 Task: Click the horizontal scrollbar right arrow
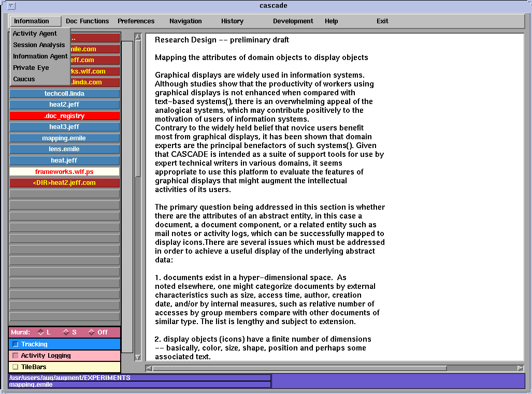click(521, 368)
